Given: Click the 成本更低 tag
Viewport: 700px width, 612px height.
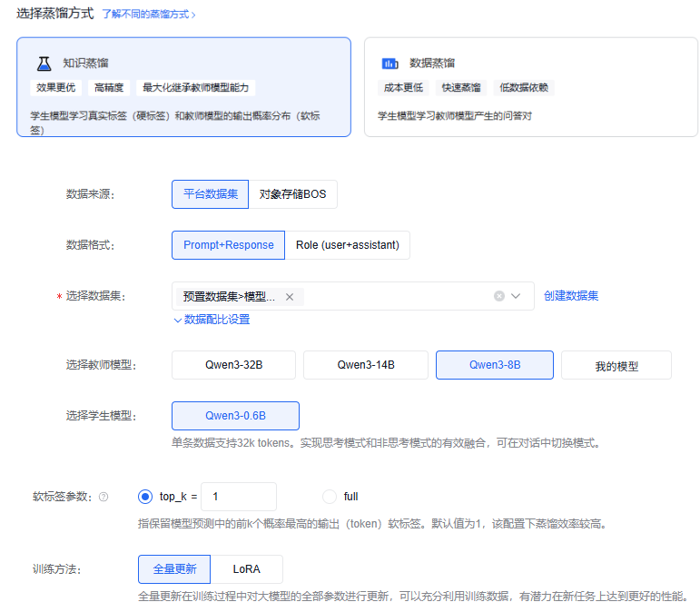Looking at the screenshot, I should 403,87.
